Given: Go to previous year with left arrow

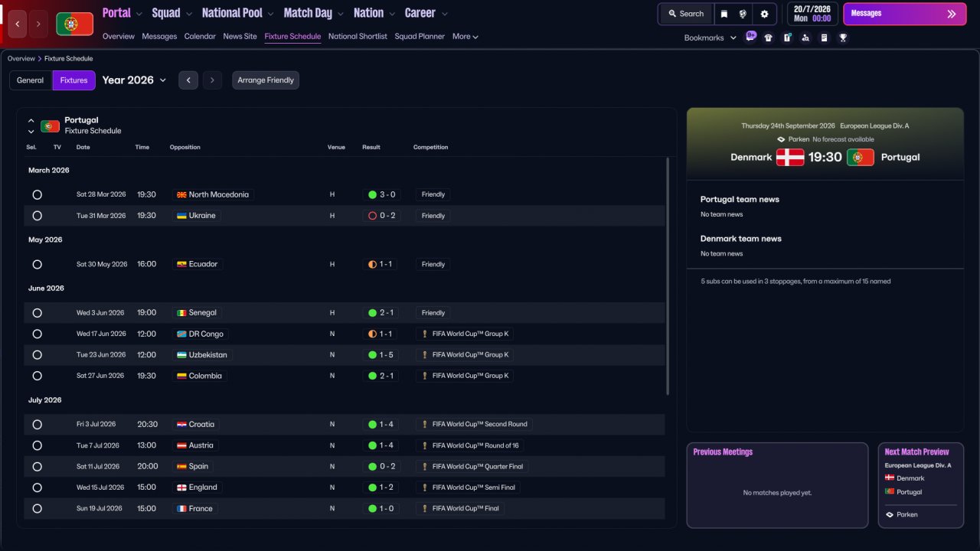Looking at the screenshot, I should (x=188, y=80).
